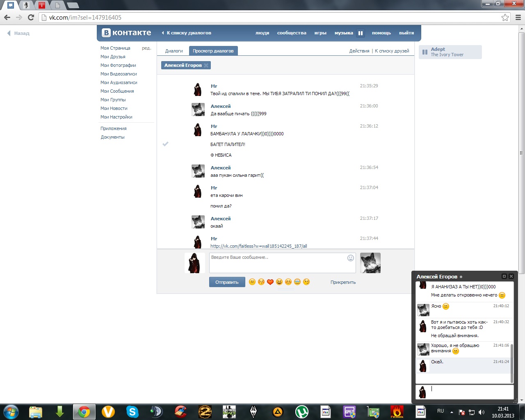This screenshot has height=420, width=525.
Task: Switch to the Диалоги tab
Action: 174,51
